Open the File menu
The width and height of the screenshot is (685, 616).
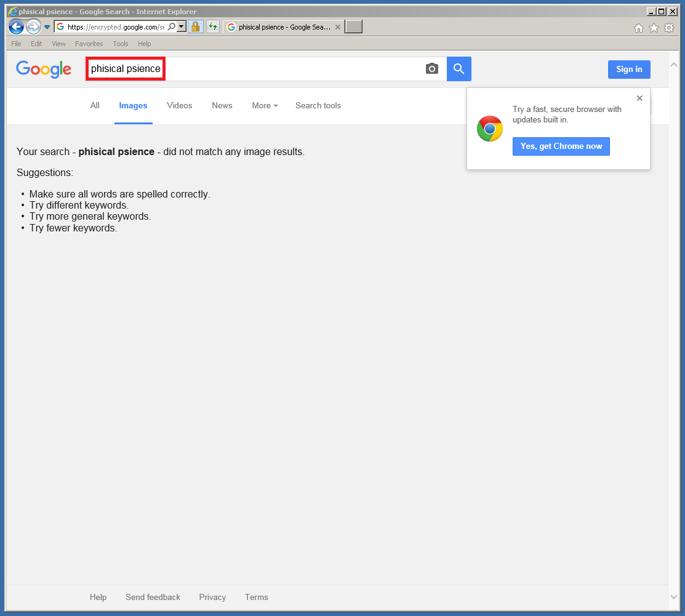click(x=16, y=44)
